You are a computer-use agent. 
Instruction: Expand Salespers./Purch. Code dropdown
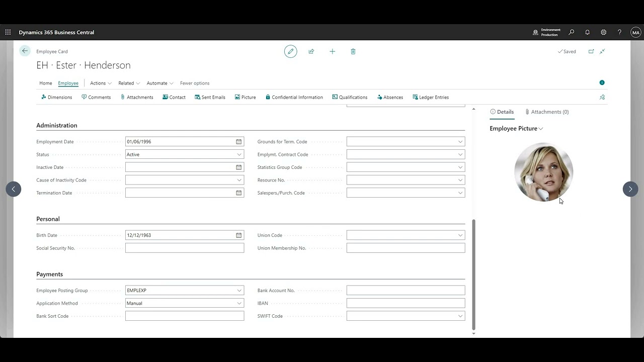coord(460,193)
